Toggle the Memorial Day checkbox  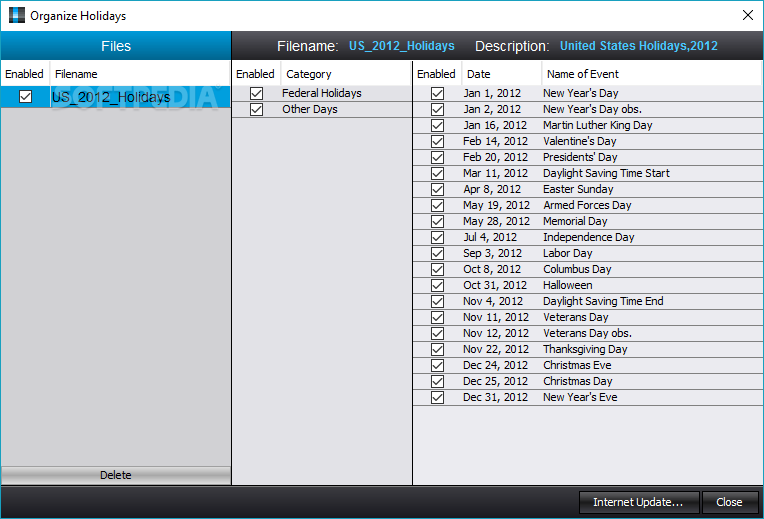(x=438, y=221)
